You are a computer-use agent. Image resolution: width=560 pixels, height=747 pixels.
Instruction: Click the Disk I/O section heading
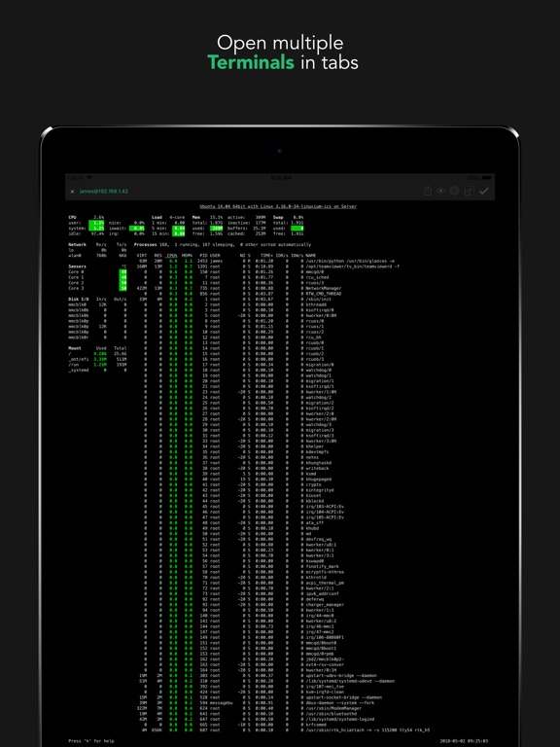(79, 300)
